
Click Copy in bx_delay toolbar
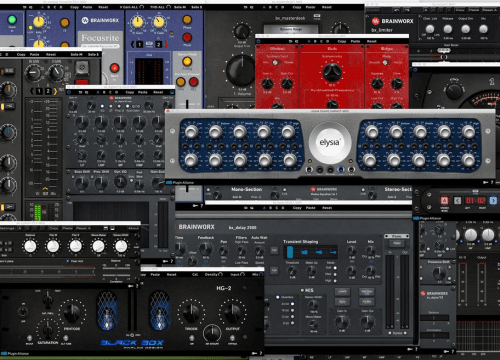pyautogui.click(x=297, y=208)
